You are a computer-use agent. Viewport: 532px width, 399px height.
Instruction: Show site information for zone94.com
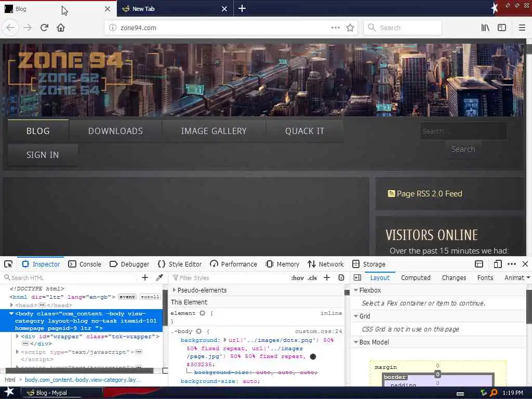113,28
